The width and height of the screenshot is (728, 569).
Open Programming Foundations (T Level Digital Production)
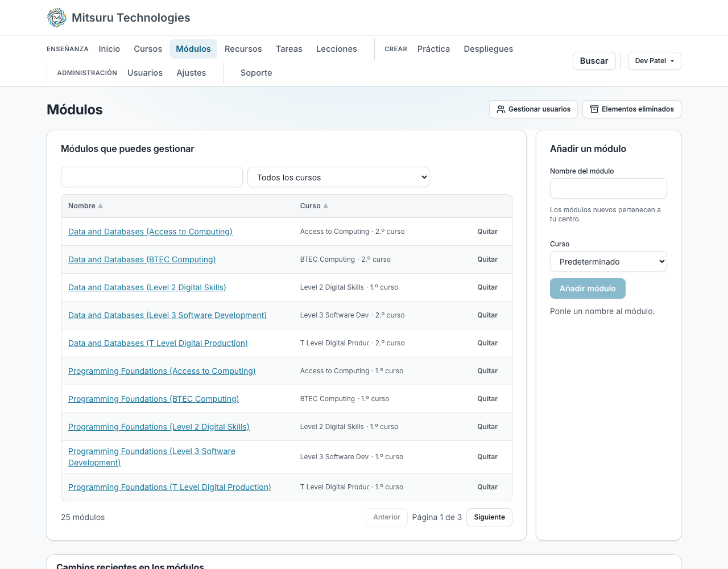(169, 487)
